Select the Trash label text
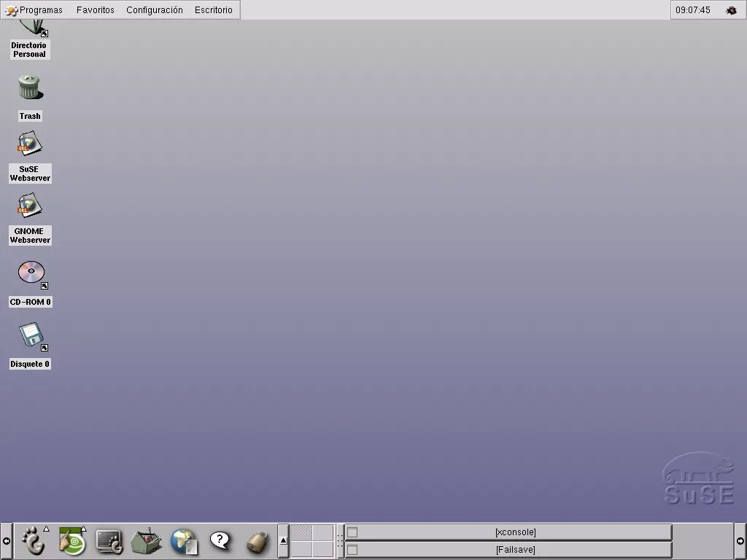 point(30,116)
